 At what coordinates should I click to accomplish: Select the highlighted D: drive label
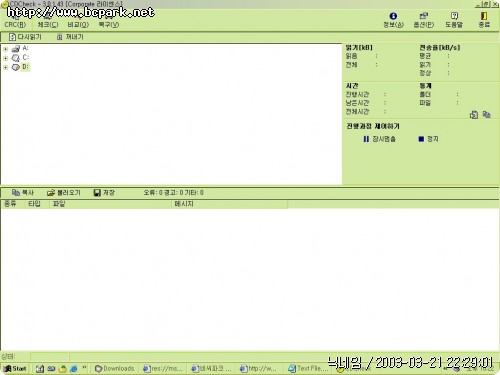click(x=26, y=67)
